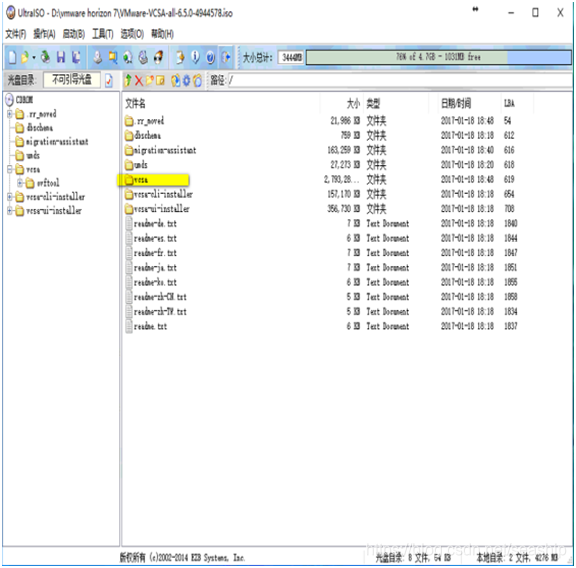The height and width of the screenshot is (568, 576).
Task: Click the Make CD image icon
Action: click(97, 57)
